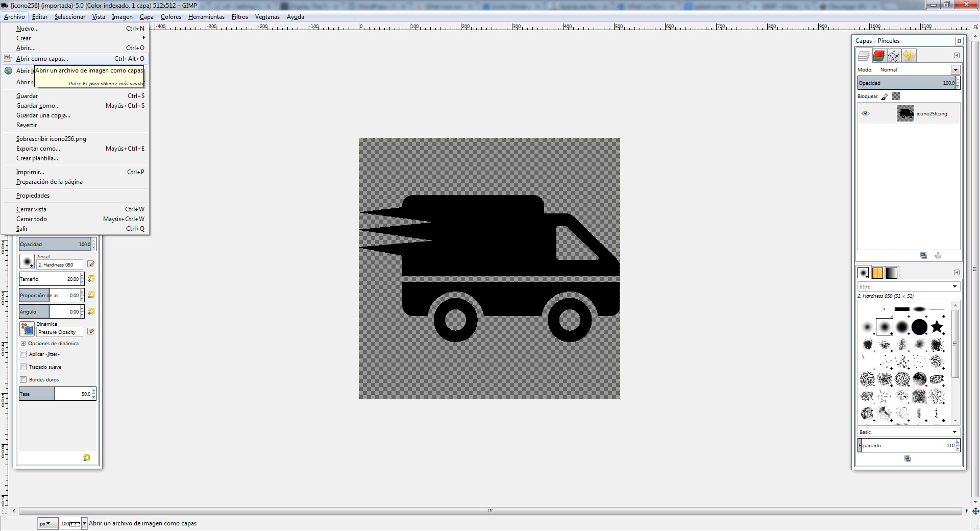Open the zoom percentage dropdown arrow
The image size is (980, 531).
pos(85,523)
